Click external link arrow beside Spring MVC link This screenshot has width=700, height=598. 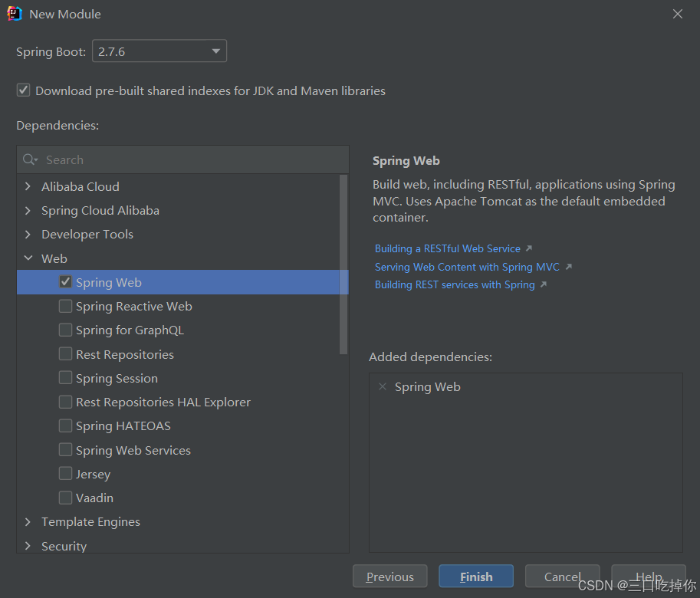(x=569, y=267)
